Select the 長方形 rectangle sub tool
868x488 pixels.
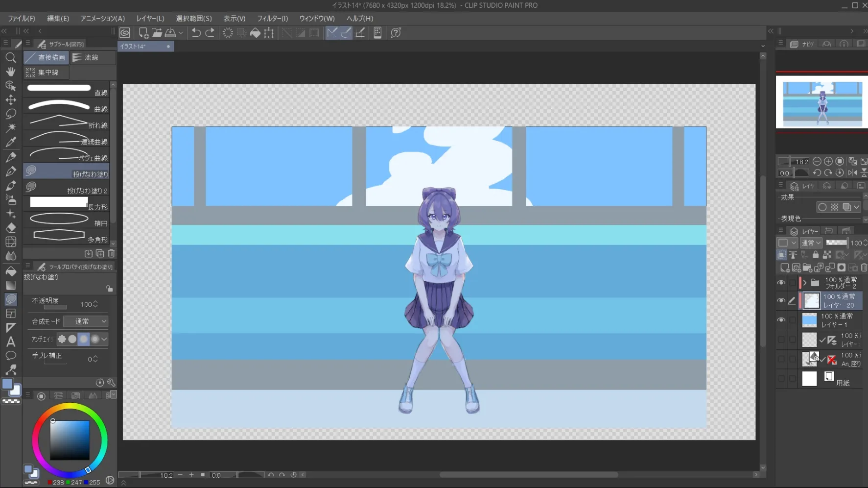(x=67, y=204)
